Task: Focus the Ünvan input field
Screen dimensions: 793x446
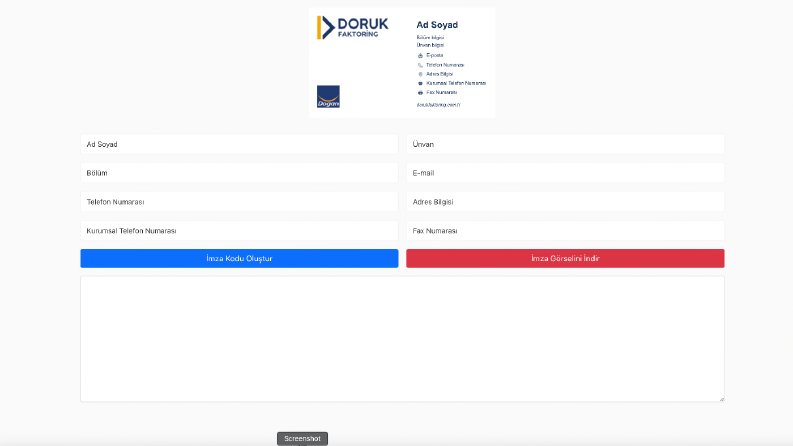Action: click(x=565, y=144)
